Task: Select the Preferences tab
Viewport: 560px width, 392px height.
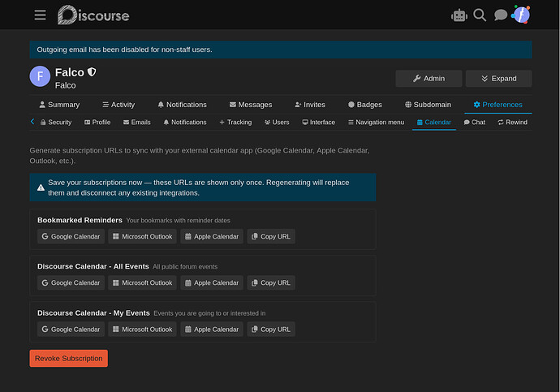Action: point(498,105)
